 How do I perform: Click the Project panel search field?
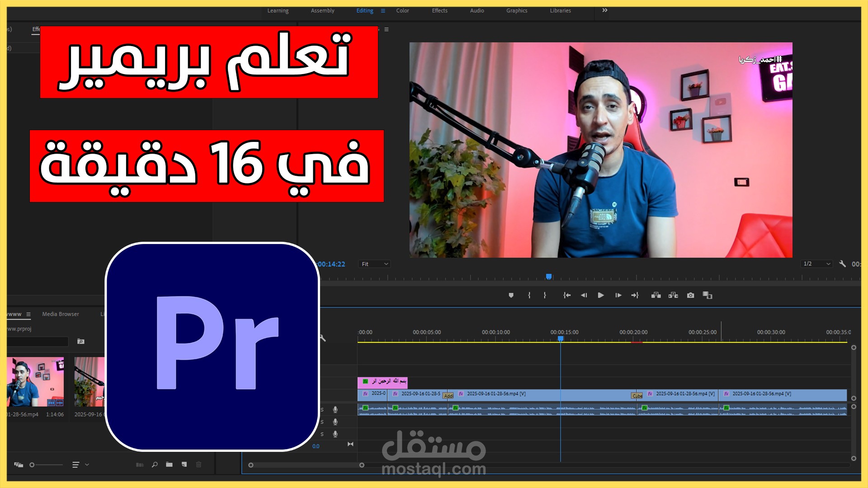38,341
